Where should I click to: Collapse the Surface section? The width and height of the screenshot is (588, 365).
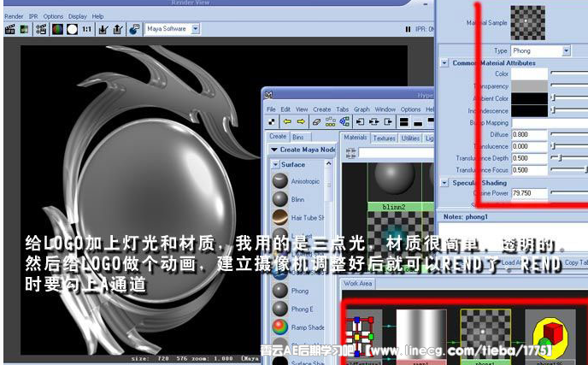pos(275,164)
